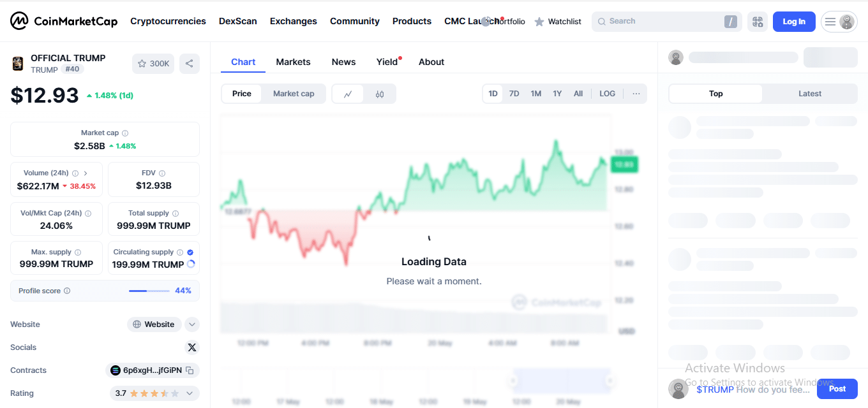The height and width of the screenshot is (408, 868).
Task: Click the share icon next to 300K
Action: tap(189, 64)
